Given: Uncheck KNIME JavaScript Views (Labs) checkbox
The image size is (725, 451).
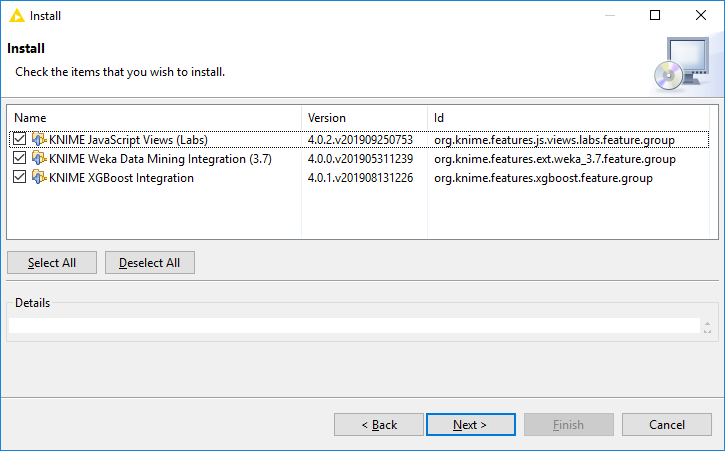Looking at the screenshot, I should pos(19,139).
